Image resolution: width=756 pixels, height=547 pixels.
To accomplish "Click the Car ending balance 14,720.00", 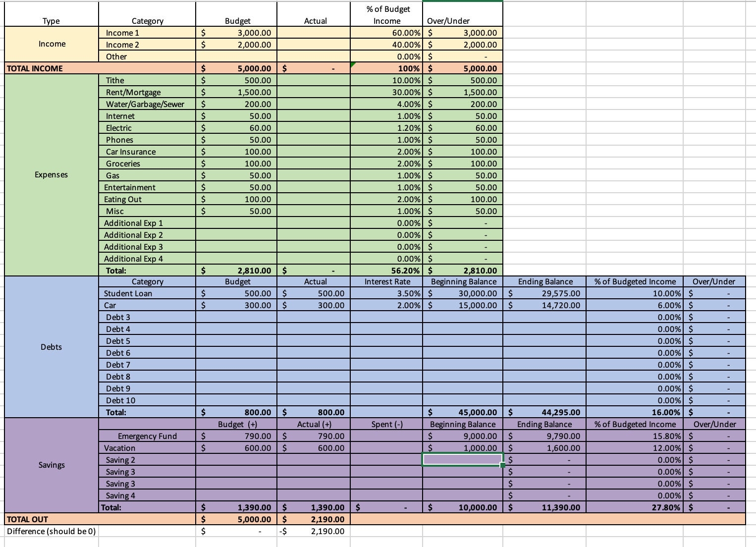I will point(544,305).
